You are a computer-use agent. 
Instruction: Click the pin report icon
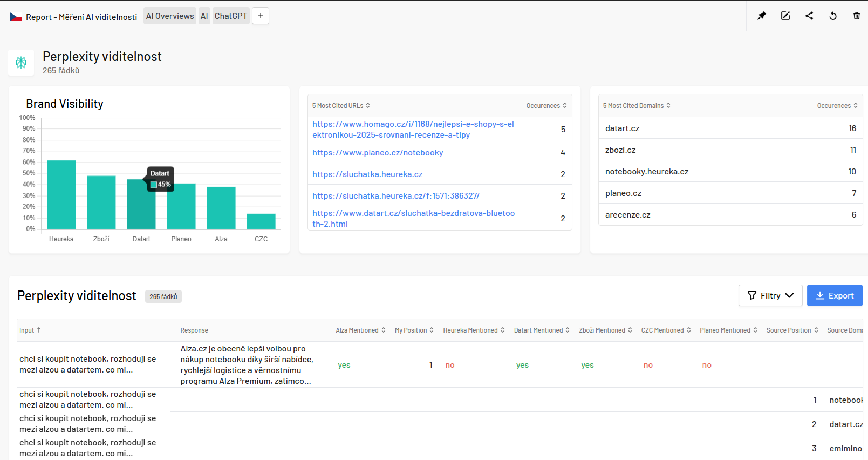coord(761,16)
